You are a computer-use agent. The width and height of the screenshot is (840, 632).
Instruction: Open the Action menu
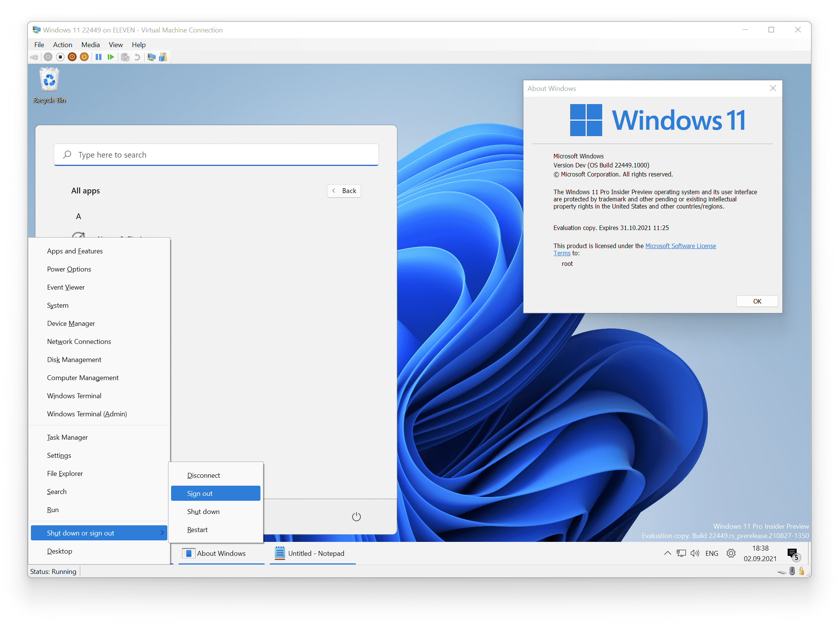pos(63,45)
